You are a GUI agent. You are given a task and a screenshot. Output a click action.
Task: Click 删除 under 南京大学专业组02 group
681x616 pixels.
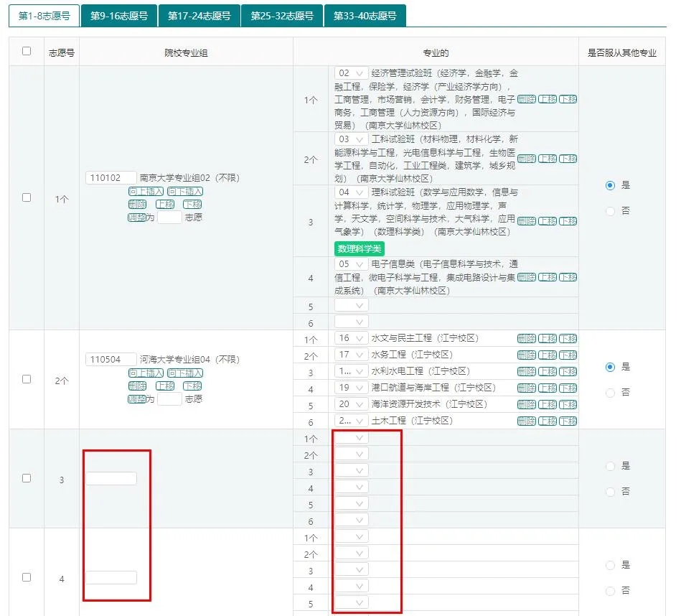click(137, 205)
